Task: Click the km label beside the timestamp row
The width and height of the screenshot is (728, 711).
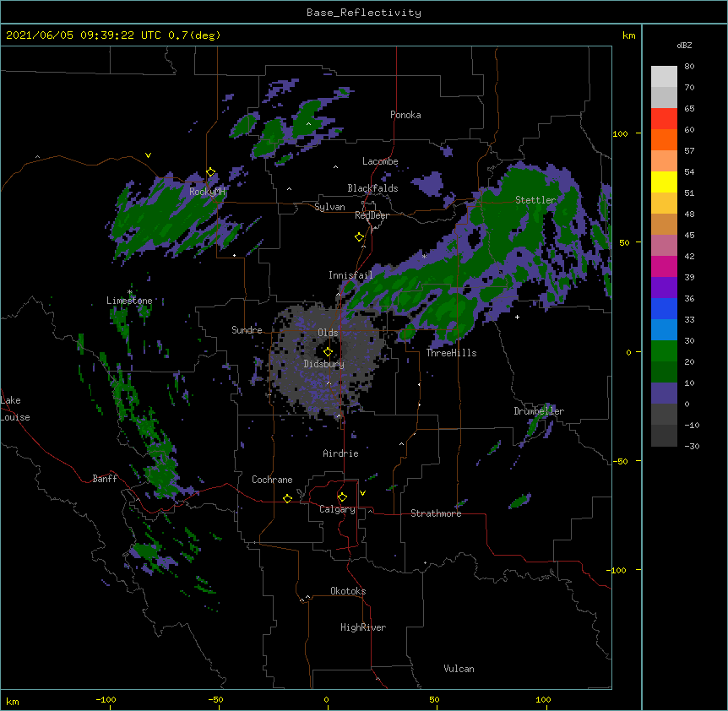Action: pos(628,35)
